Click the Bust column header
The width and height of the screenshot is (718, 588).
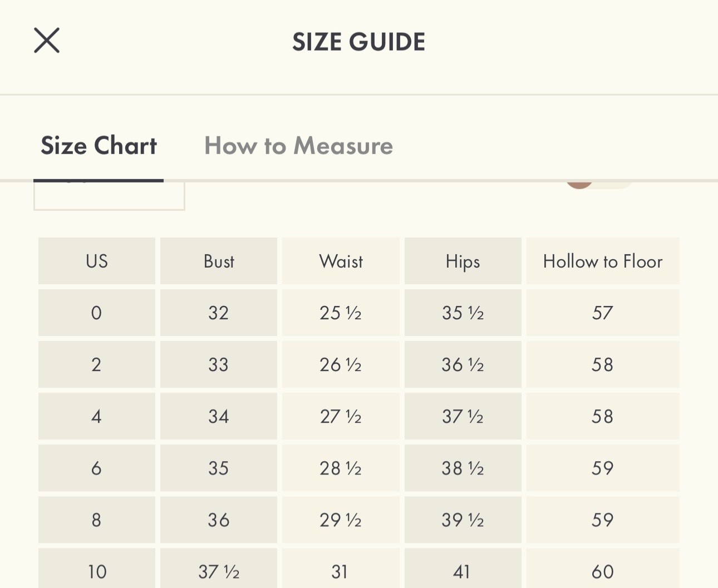219,261
